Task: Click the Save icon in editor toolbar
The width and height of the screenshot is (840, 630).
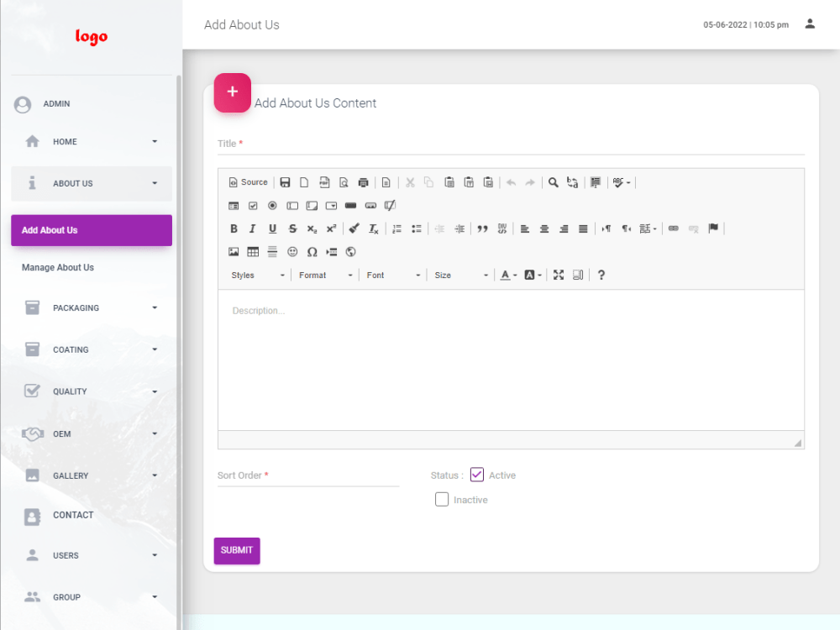Action: 285,182
